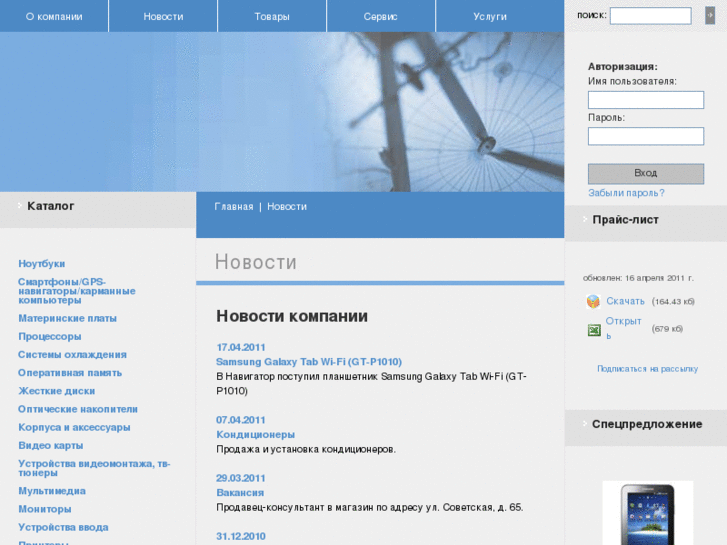Open Оптические накопители catalog category
The height and width of the screenshot is (545, 727).
(x=78, y=409)
